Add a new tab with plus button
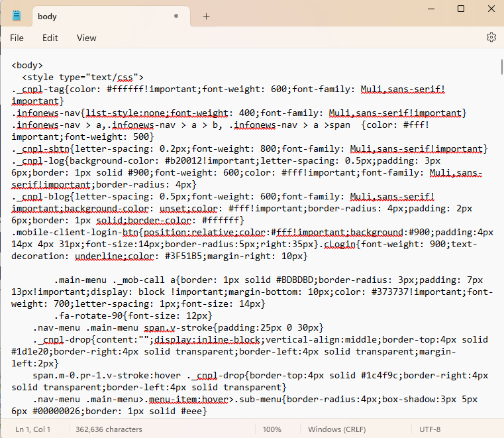This screenshot has width=504, height=438. click(x=207, y=16)
